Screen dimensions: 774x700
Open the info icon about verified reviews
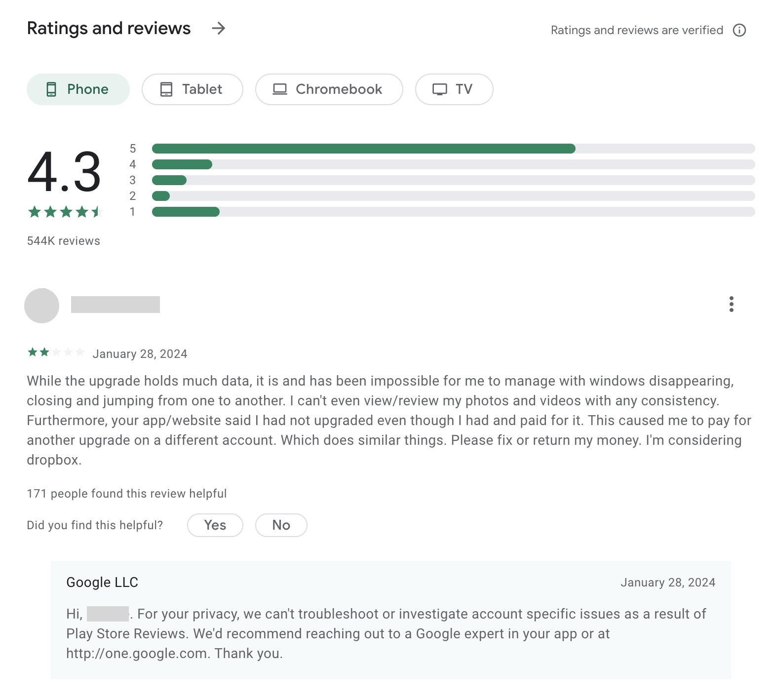739,30
